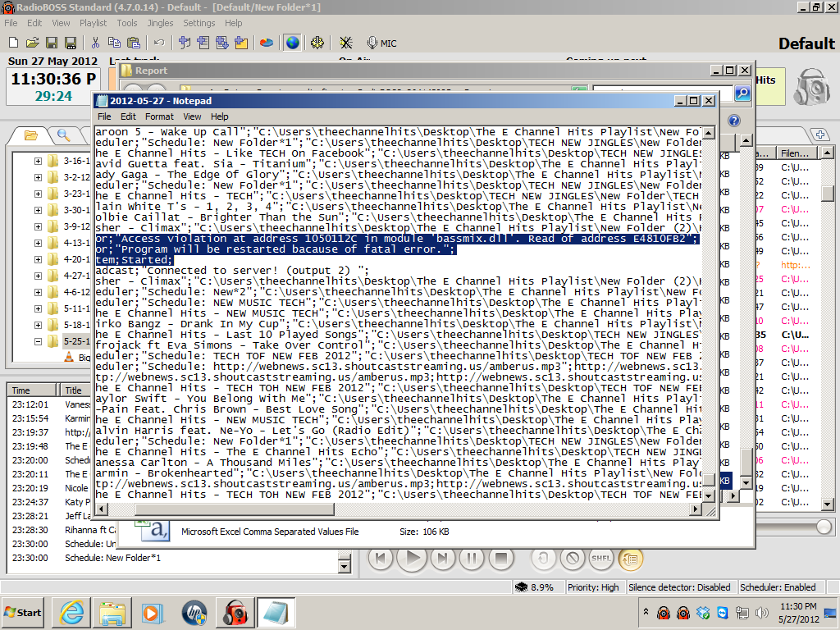The width and height of the screenshot is (840, 630).
Task: Open RadioBOSS Playlist menu
Action: (93, 23)
